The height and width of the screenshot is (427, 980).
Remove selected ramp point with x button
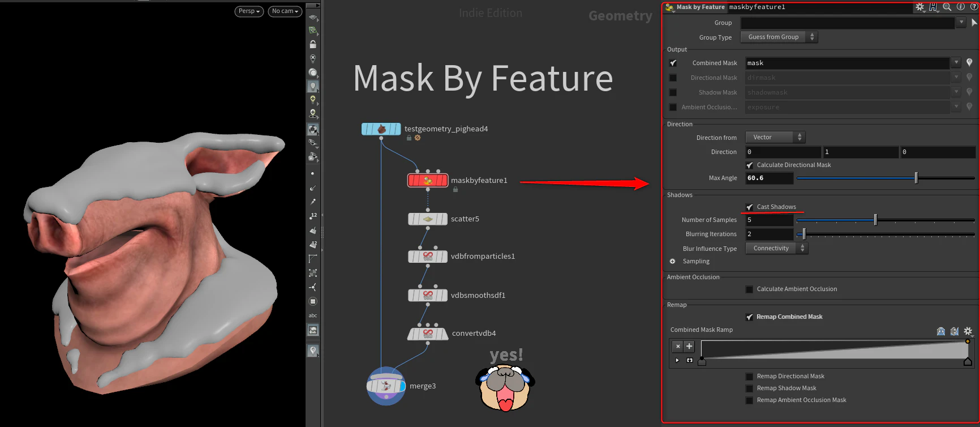[678, 346]
